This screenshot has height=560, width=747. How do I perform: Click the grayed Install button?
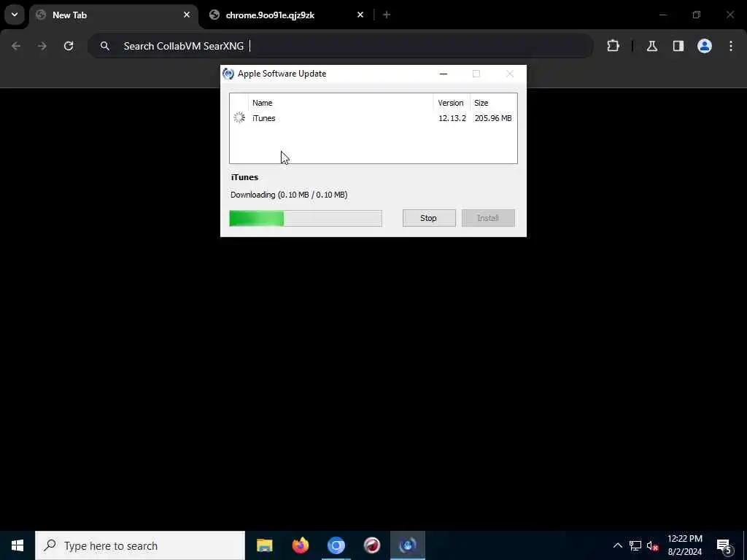pos(488,218)
